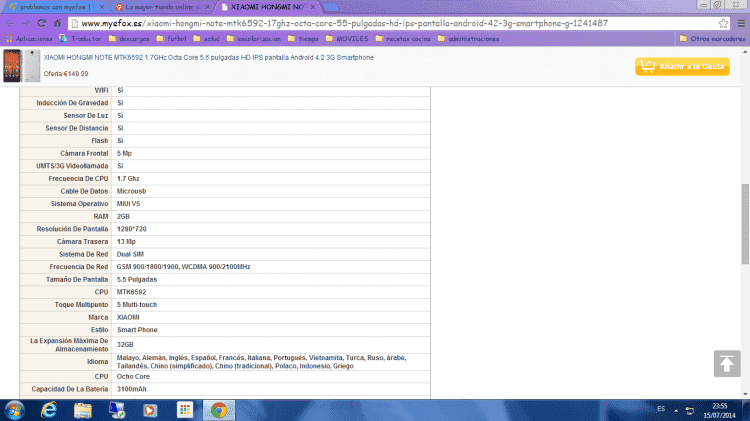The height and width of the screenshot is (421, 750).
Task: Go back to the previous page
Action: pyautogui.click(x=10, y=23)
